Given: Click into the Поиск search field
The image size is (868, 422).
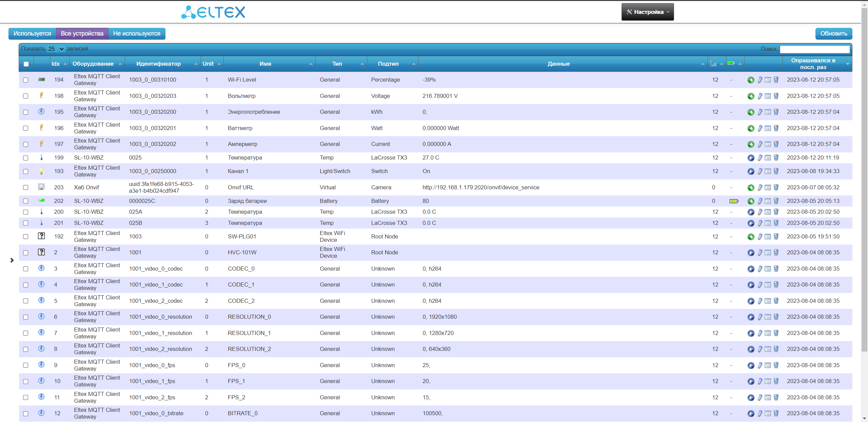Looking at the screenshot, I should pos(814,49).
